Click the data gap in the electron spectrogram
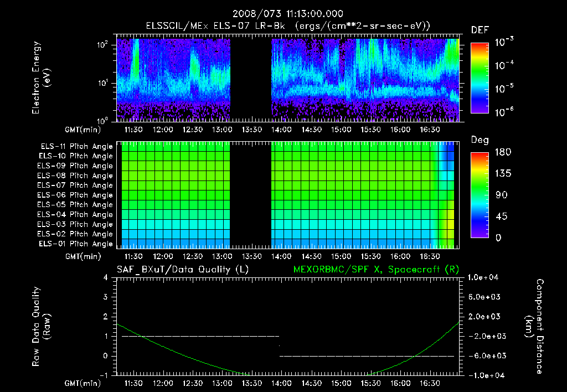 (x=251, y=80)
